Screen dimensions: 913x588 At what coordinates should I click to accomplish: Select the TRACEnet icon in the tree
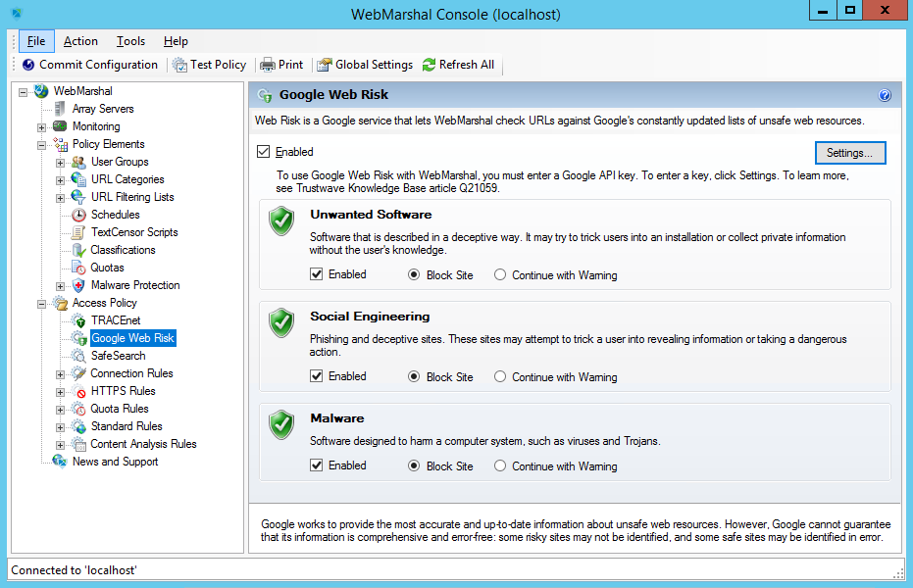point(78,320)
